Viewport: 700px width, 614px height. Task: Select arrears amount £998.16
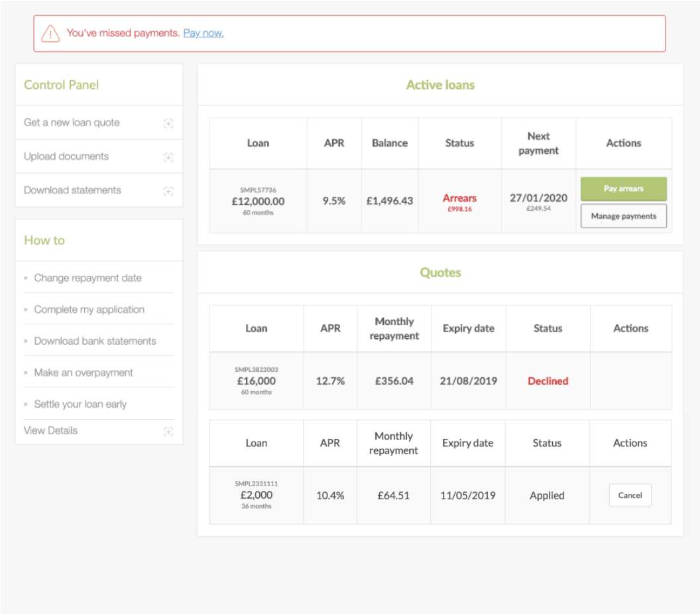[x=459, y=209]
